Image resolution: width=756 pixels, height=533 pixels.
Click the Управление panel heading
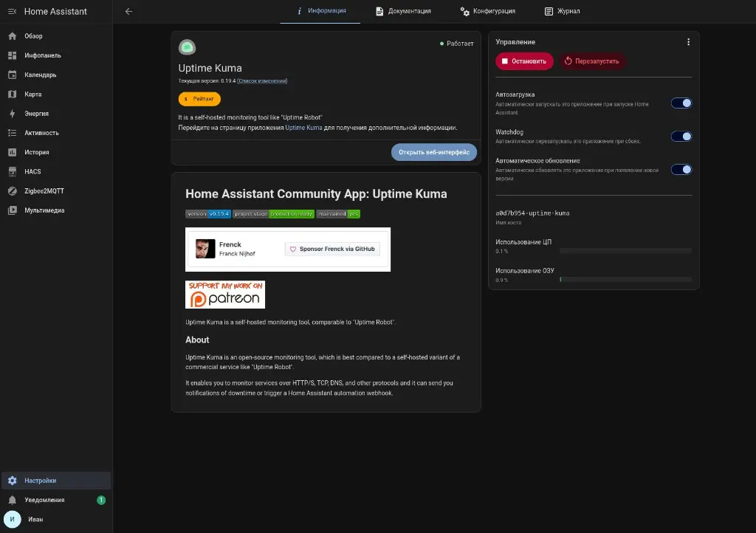click(515, 42)
